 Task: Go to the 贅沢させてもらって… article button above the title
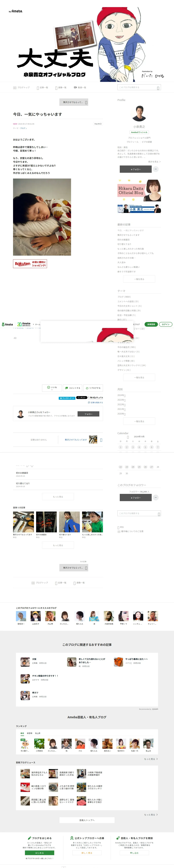click(74, 102)
